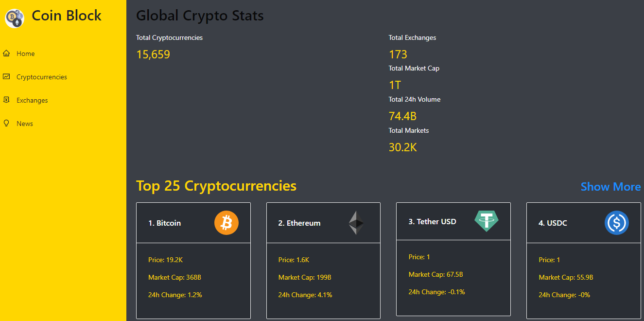Screen dimensions: 644x321
Task: Navigate to the Exchanges section
Action: tap(33, 100)
